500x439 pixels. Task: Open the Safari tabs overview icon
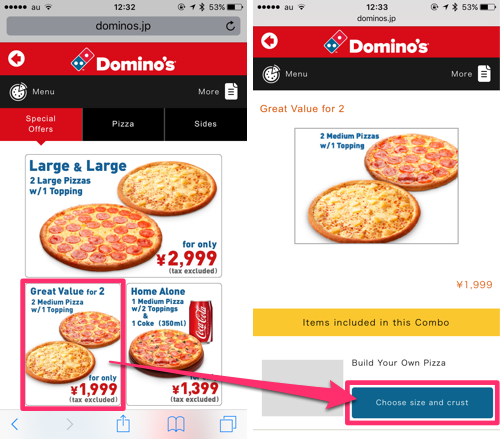point(228,424)
